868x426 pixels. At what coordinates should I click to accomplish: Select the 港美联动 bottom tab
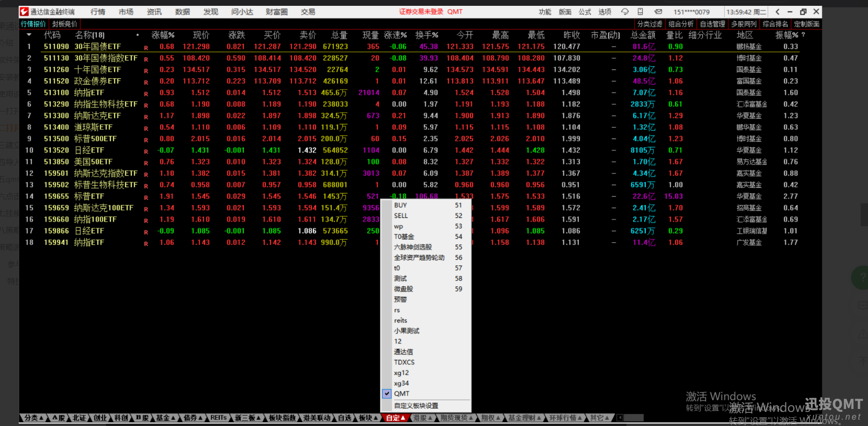317,418
